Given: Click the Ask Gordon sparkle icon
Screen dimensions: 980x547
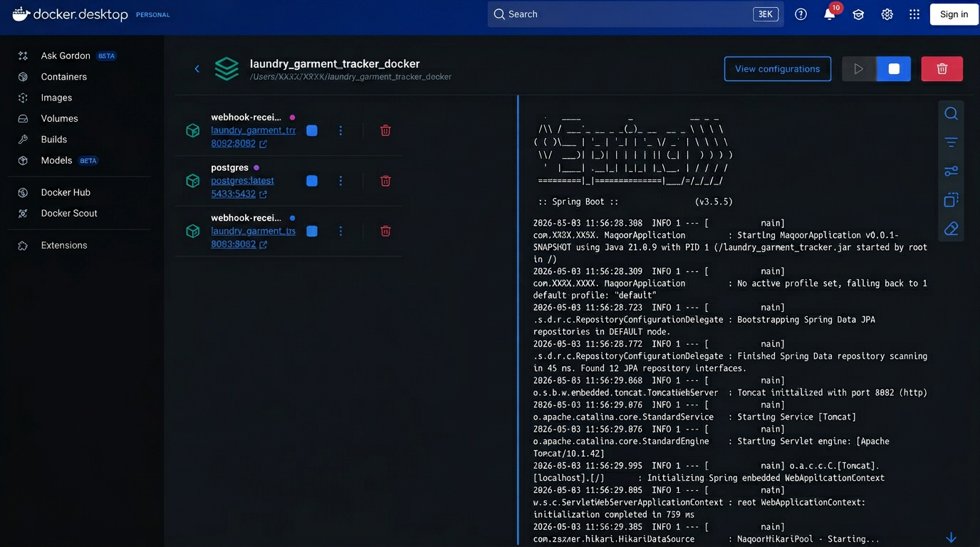Looking at the screenshot, I should tap(23, 56).
